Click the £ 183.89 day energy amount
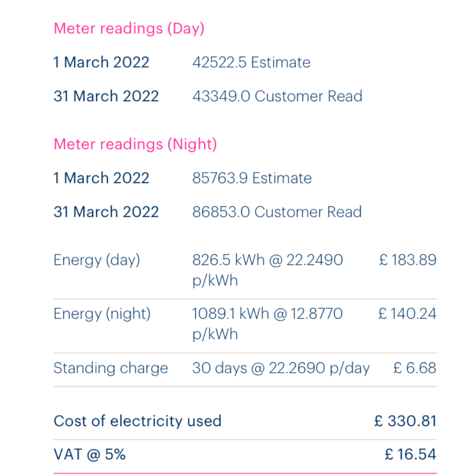This screenshot has width=463, height=476. [408, 260]
